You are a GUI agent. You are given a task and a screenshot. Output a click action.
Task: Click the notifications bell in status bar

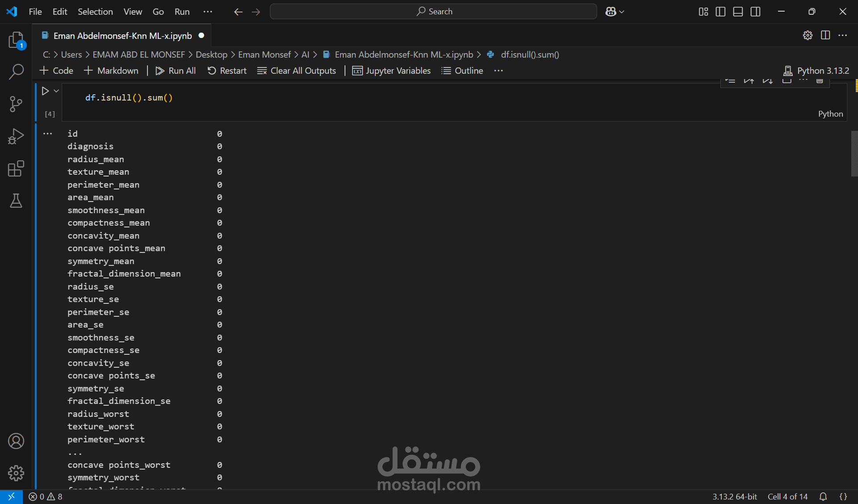pyautogui.click(x=823, y=496)
